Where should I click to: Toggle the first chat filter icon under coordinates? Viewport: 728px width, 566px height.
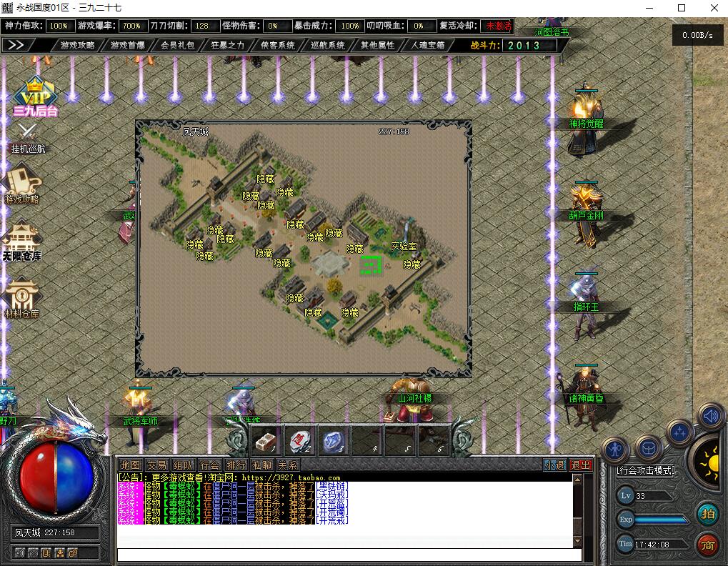(19, 553)
